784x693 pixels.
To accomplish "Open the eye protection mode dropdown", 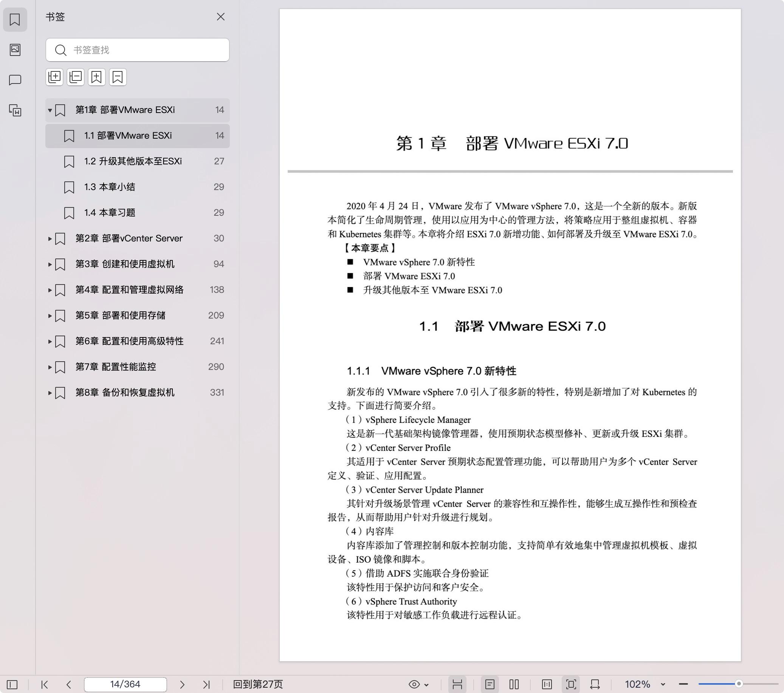I will [418, 684].
